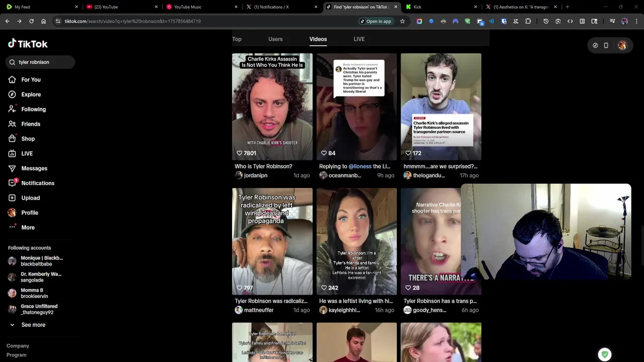Open Monique blackbeltbabe account

coord(36,261)
